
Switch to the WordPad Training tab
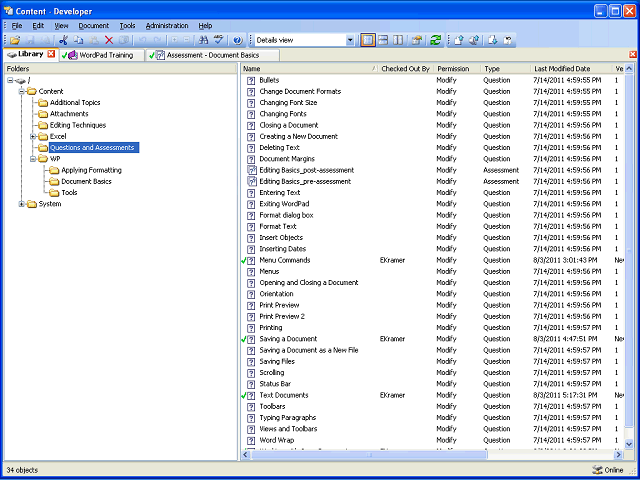[x=102, y=55]
